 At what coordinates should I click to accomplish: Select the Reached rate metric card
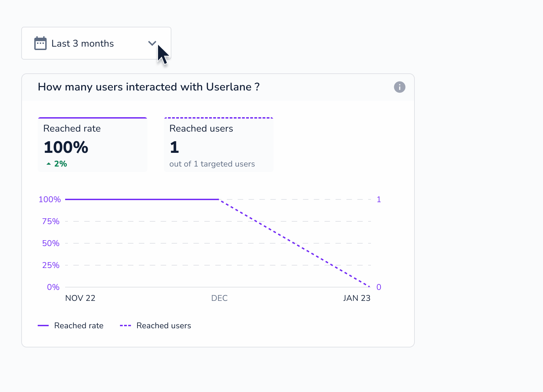click(93, 144)
